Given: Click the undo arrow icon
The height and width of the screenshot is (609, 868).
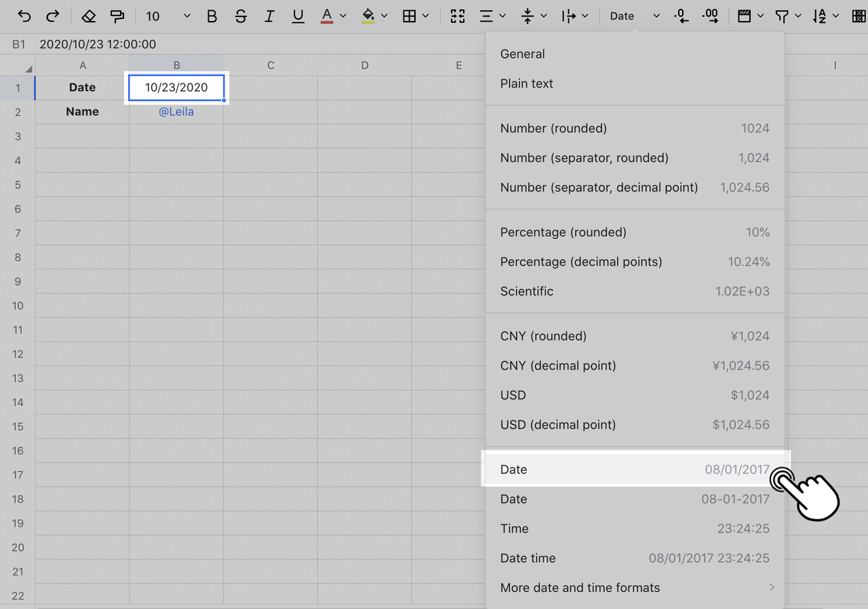Looking at the screenshot, I should tap(24, 16).
